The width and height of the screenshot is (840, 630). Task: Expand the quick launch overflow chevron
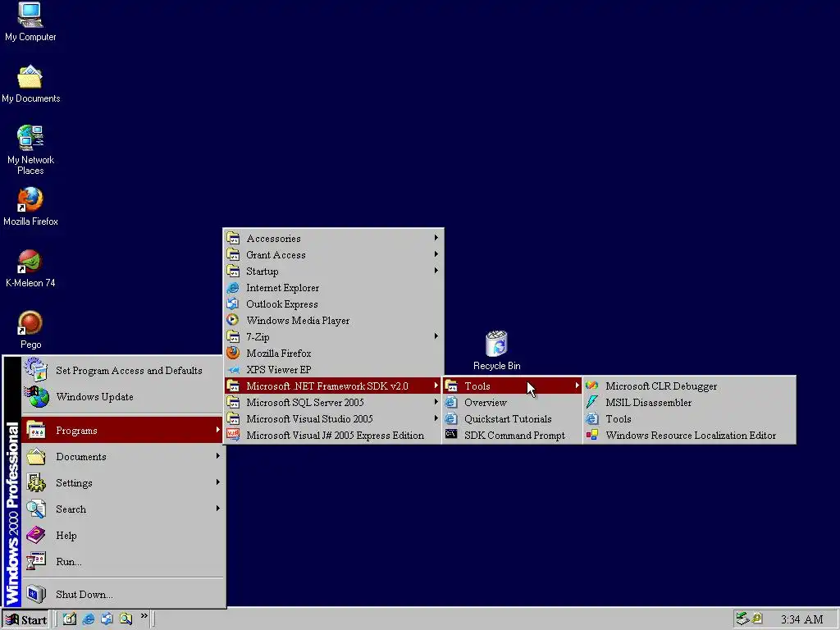(x=144, y=616)
